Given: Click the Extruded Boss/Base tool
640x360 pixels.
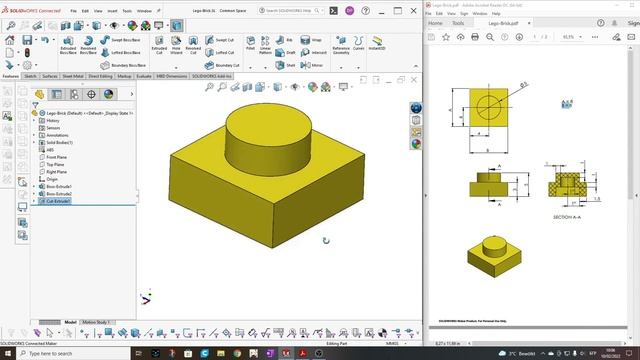Looking at the screenshot, I should coord(68,44).
